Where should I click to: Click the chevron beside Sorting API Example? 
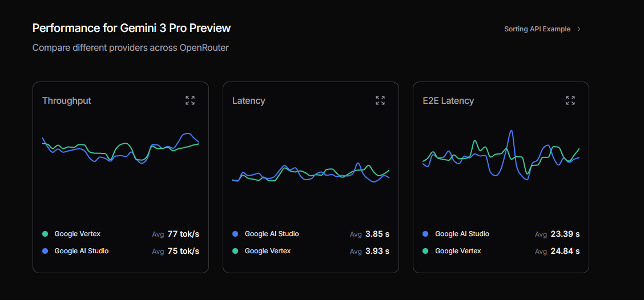click(x=579, y=29)
